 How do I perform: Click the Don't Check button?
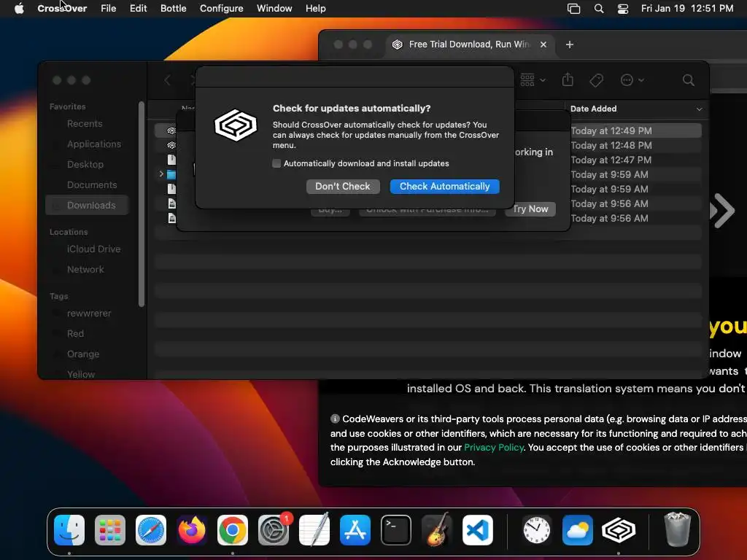click(343, 186)
